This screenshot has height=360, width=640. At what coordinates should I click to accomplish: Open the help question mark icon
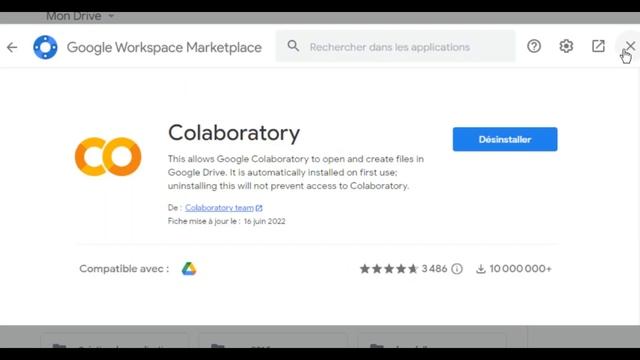[534, 46]
